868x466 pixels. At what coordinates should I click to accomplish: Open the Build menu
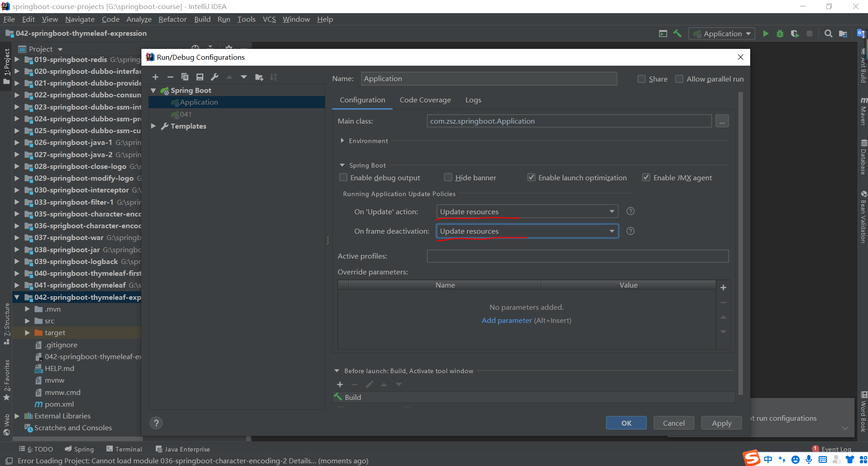tap(202, 19)
